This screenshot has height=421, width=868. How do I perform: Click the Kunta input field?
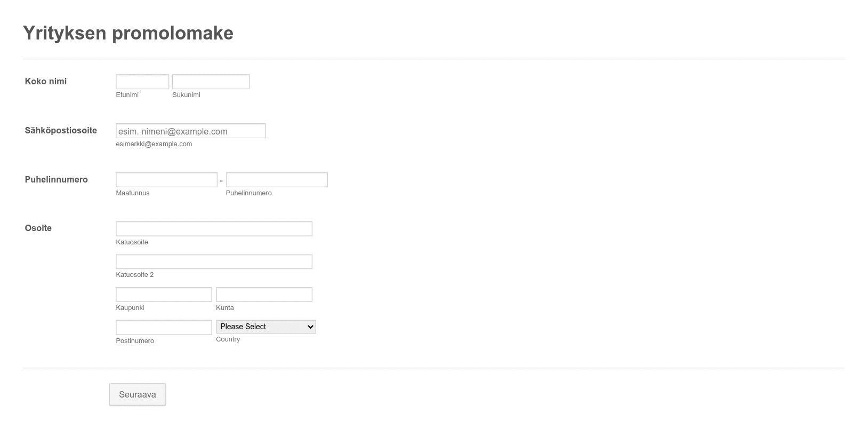(x=264, y=295)
